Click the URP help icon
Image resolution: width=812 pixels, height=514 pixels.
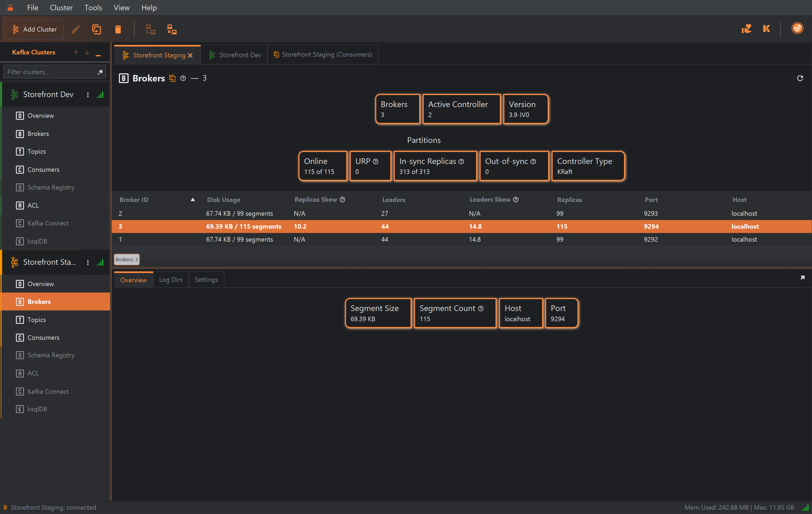375,162
